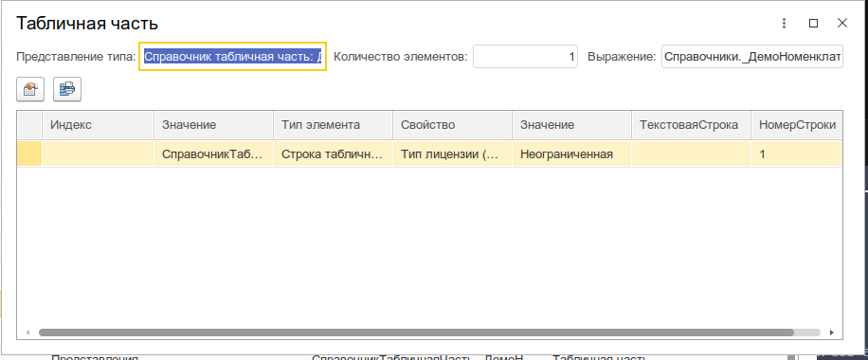Click the Свойство column header
Viewport: 868px width, 360px height.
click(x=453, y=125)
